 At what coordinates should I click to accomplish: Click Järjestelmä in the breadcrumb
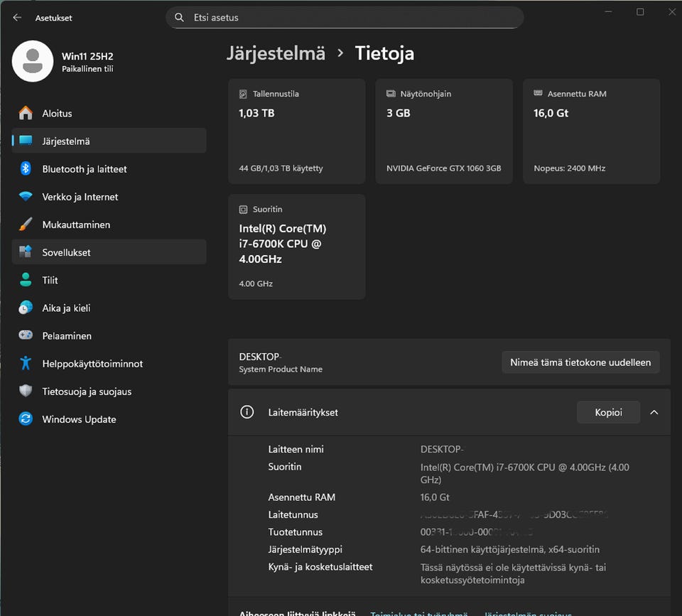276,53
